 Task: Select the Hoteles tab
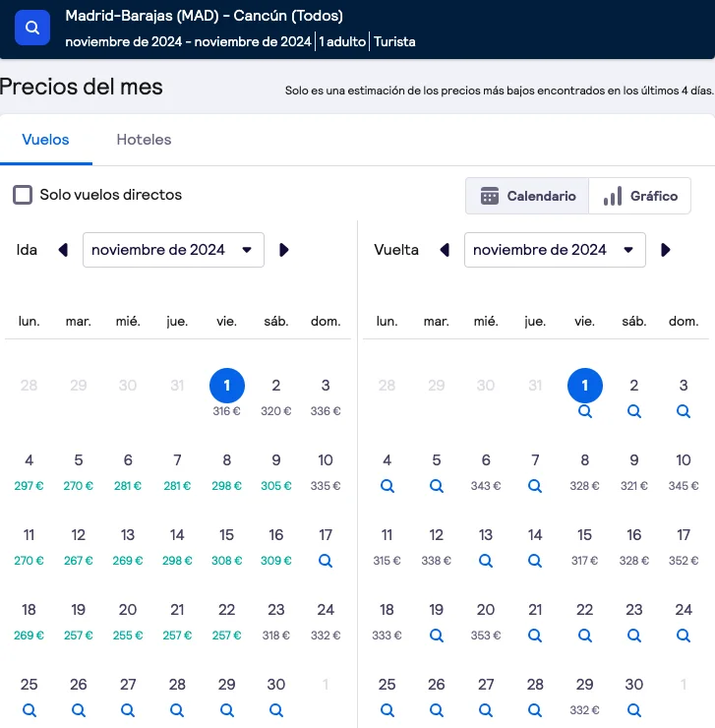[x=144, y=140]
